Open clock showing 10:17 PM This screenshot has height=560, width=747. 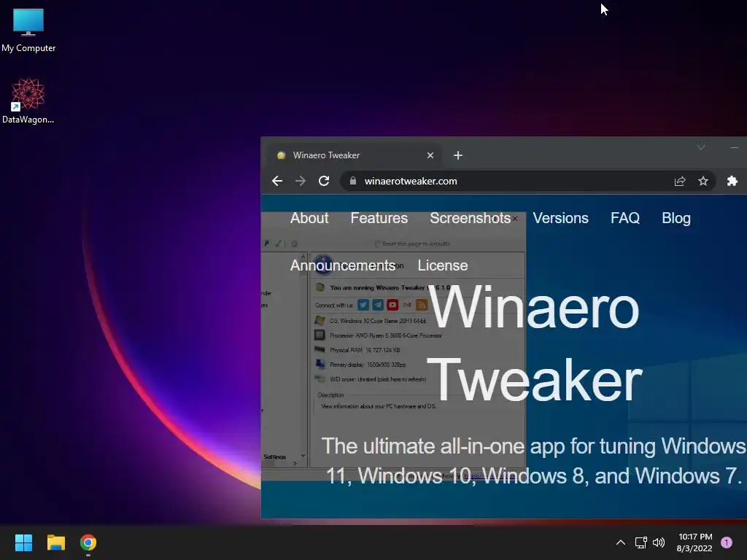pos(694,542)
